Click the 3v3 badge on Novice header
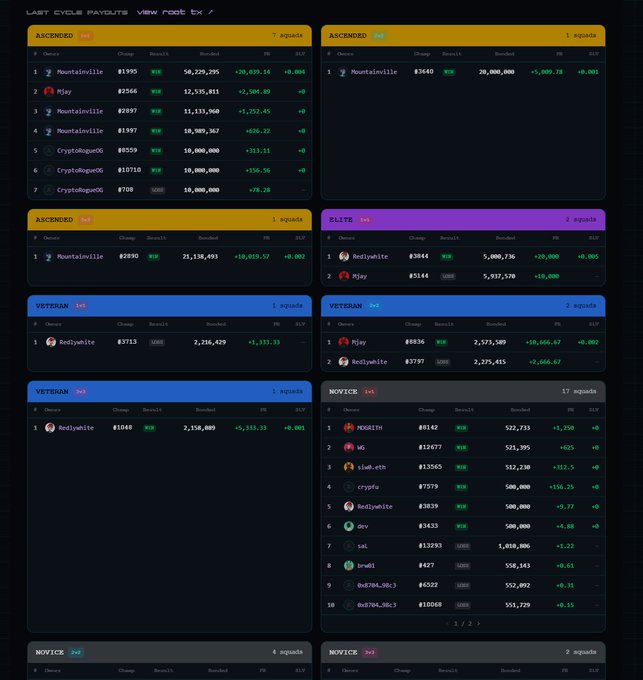This screenshot has height=680, width=643. pos(369,652)
